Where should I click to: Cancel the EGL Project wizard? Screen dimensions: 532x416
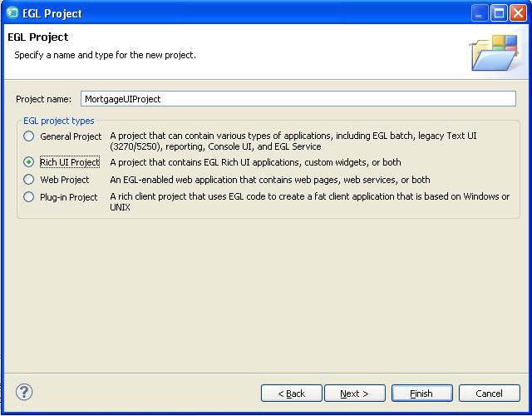coord(489,394)
